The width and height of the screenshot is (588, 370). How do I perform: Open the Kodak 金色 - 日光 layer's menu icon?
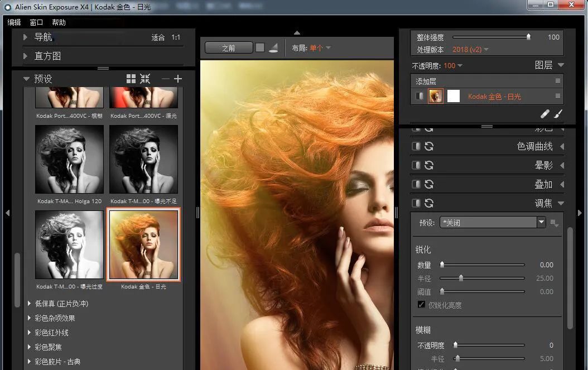point(558,96)
